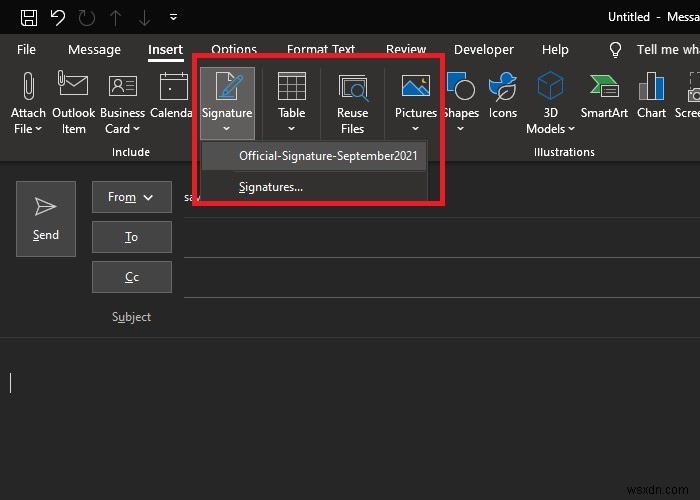Viewport: 700px width, 500px height.
Task: Expand the 3D Models dropdown arrow
Action: tap(571, 129)
